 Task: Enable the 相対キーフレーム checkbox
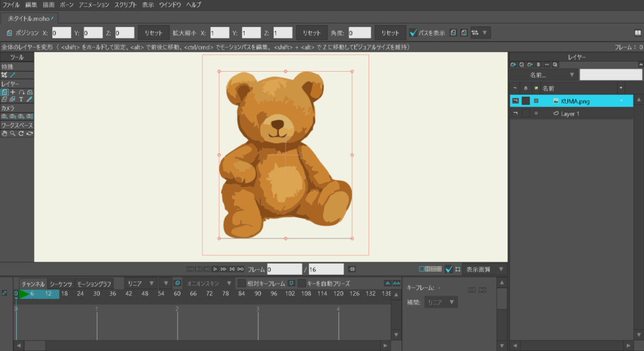pos(242,284)
